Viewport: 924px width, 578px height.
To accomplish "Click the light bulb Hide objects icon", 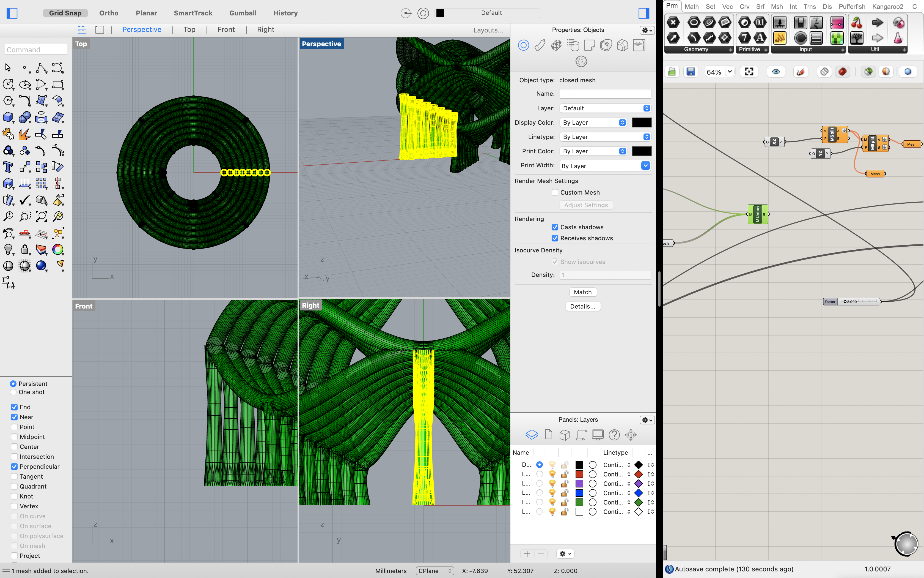I will pos(8,250).
